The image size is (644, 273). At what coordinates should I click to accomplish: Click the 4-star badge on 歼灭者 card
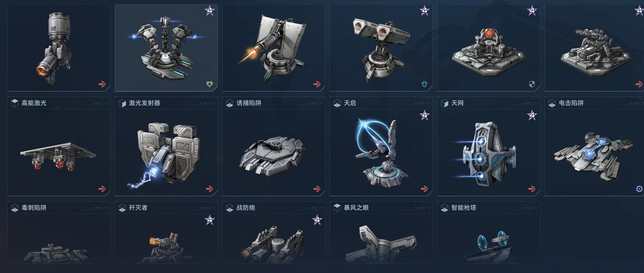click(x=209, y=219)
